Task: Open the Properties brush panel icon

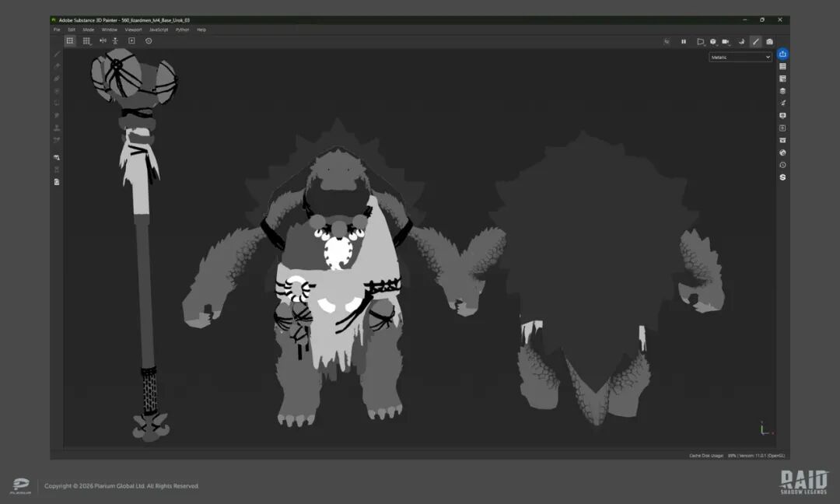Action: point(782,103)
